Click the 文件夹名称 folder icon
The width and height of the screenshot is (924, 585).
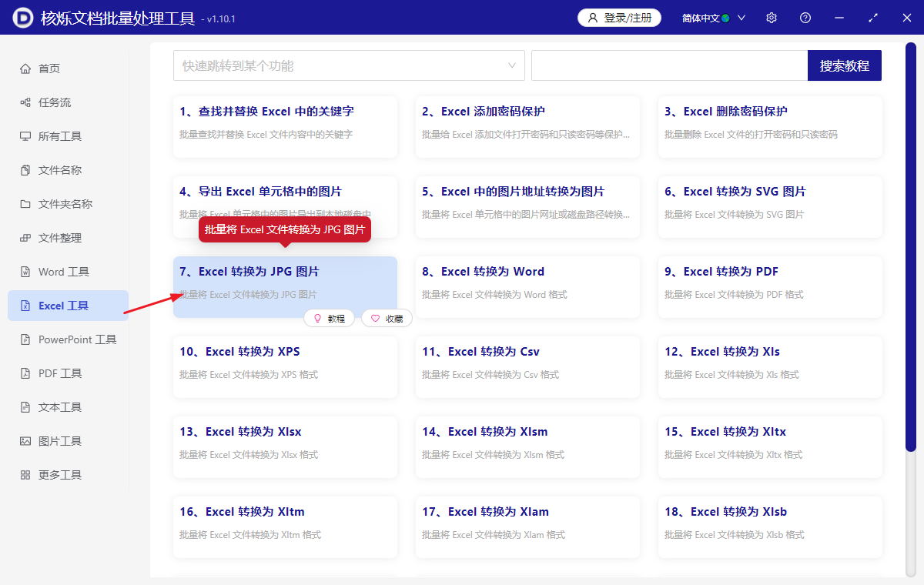(25, 204)
